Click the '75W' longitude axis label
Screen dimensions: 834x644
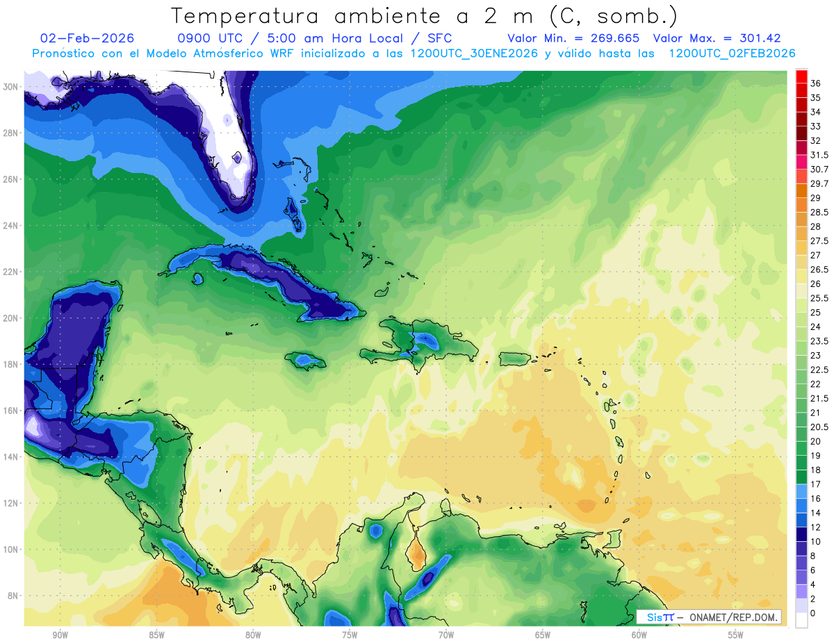350,635
